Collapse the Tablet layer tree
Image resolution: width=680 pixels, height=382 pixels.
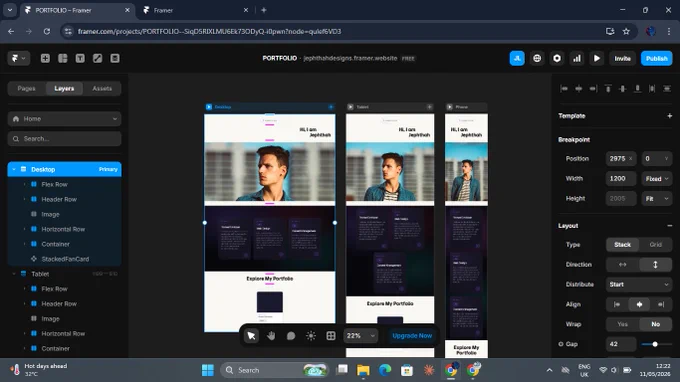click(x=14, y=274)
